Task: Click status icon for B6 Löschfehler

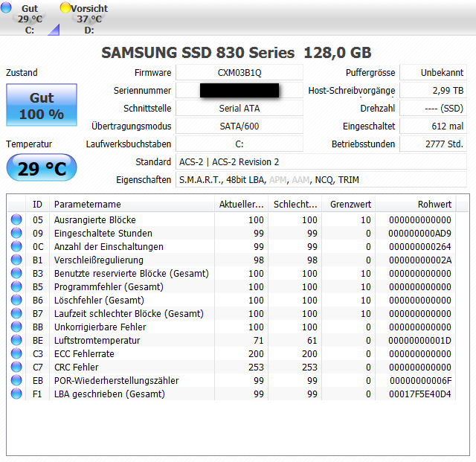Action: click(16, 300)
